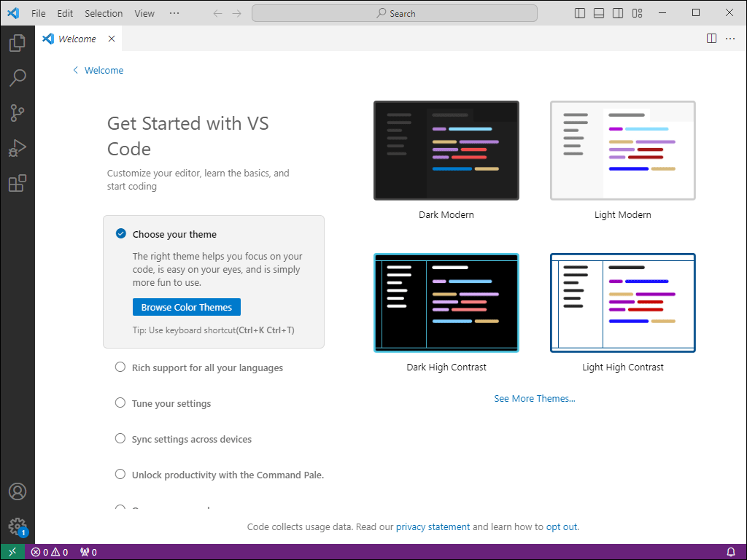This screenshot has width=747, height=560.
Task: Go back via Welcome chevron link
Action: [x=98, y=71]
